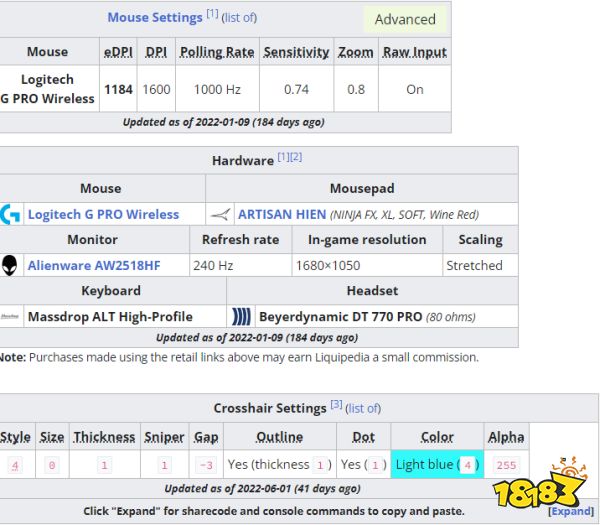Screen dimensions: 600x525
Task: Open reference [1] beside the Hardware title
Action: (x=284, y=157)
